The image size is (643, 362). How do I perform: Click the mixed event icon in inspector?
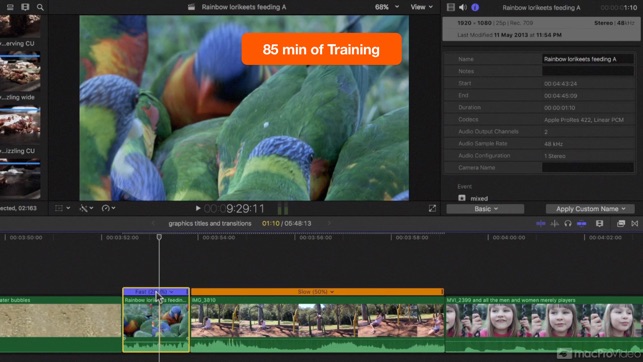[x=462, y=198]
